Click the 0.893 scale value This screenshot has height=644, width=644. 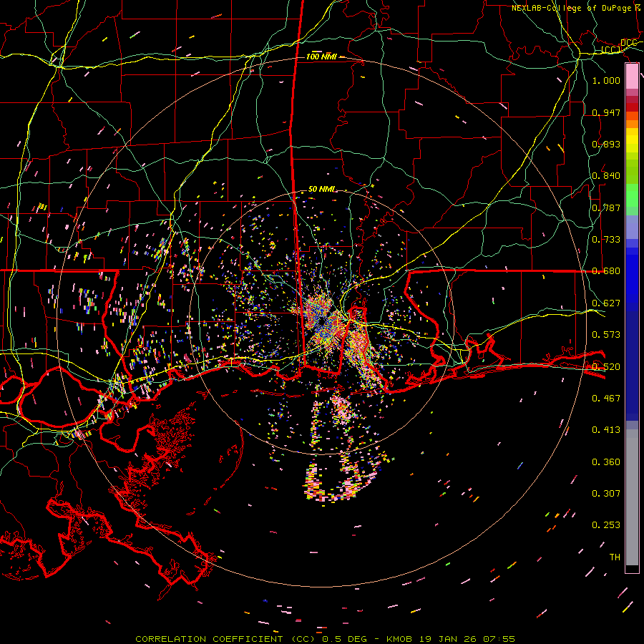tap(606, 144)
